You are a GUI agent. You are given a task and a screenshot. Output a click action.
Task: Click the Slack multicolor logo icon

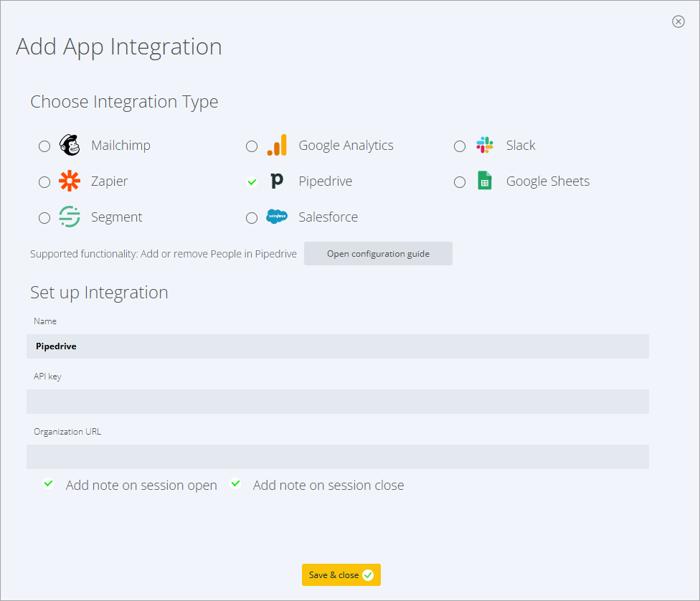click(485, 145)
